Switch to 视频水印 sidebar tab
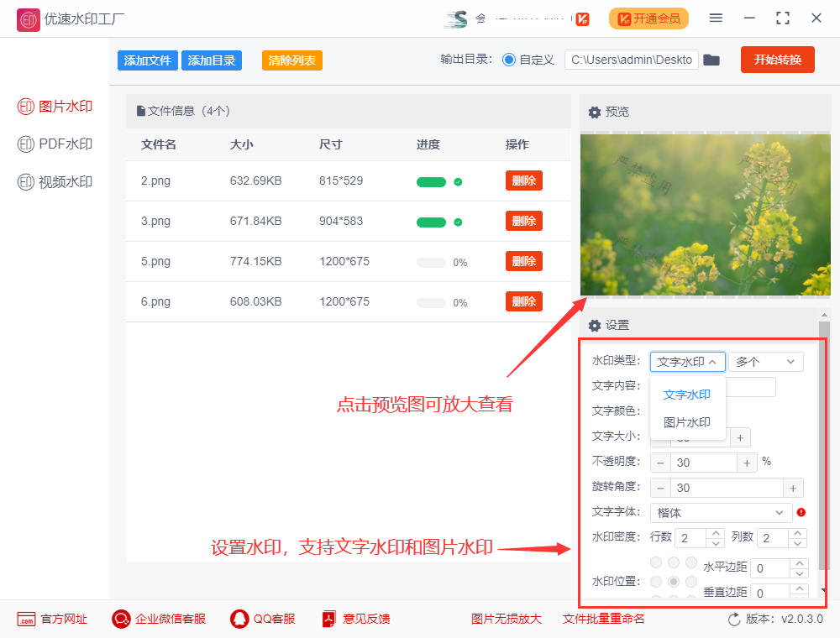Screen dimensions: 840x638 55,182
